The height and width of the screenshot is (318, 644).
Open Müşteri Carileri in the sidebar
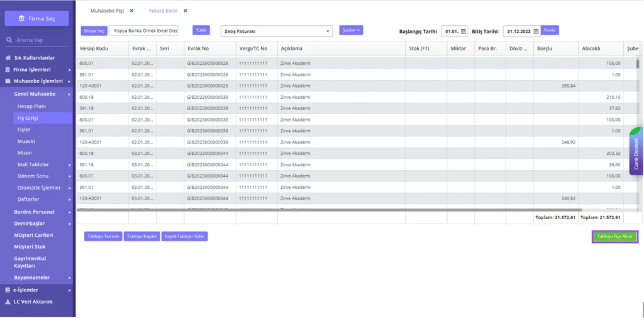pyautogui.click(x=33, y=236)
